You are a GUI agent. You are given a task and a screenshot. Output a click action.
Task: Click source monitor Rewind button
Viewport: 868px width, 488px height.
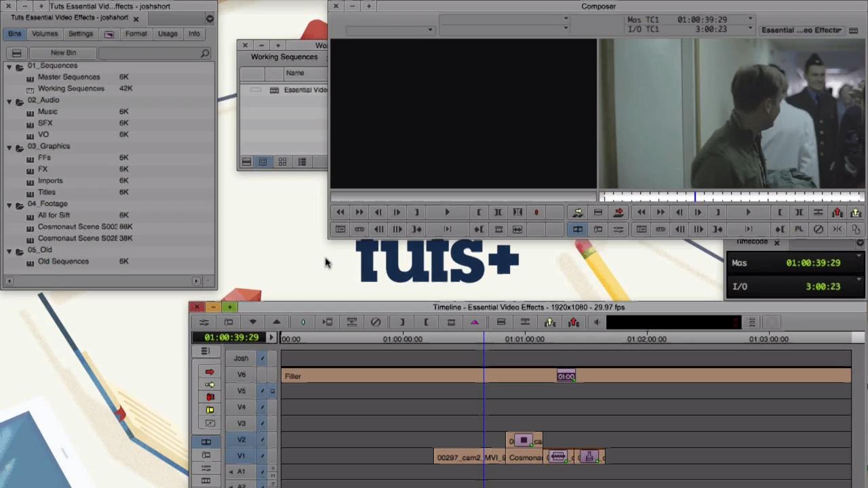[x=340, y=213]
